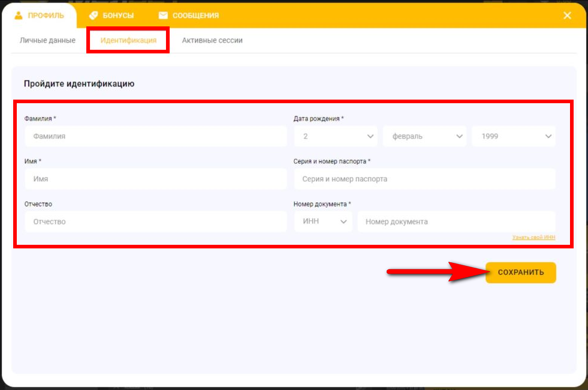Open Активные сессии sub-tab
The width and height of the screenshot is (588, 390).
tap(212, 40)
